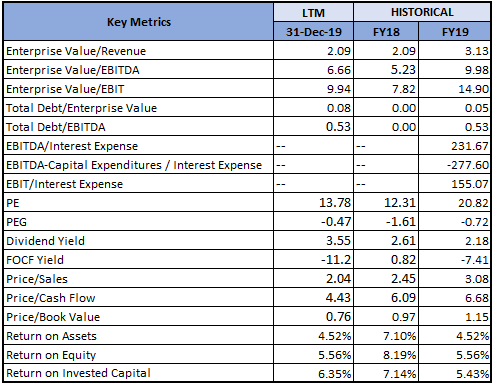Image resolution: width=494 pixels, height=384 pixels.
Task: Click the -277.60 cell in FY19
Action: click(x=455, y=165)
